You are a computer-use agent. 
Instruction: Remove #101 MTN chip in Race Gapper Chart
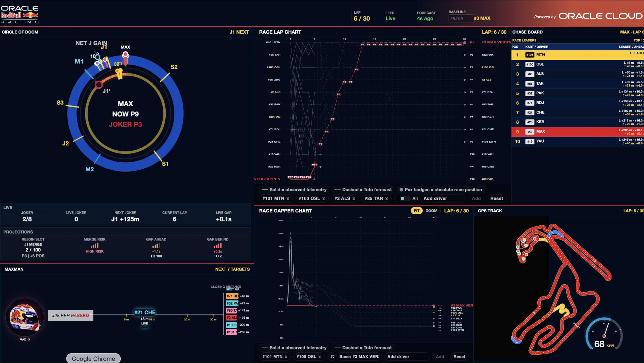click(x=286, y=357)
